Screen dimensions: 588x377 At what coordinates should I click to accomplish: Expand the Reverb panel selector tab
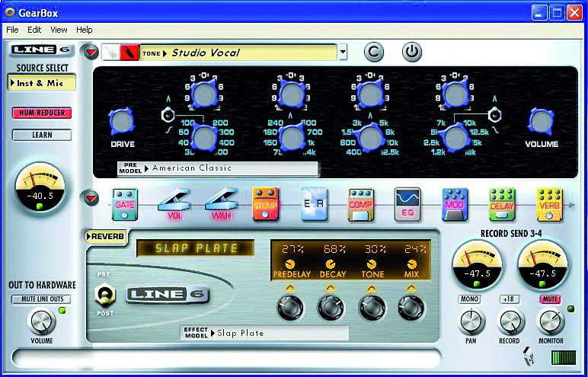(107, 237)
